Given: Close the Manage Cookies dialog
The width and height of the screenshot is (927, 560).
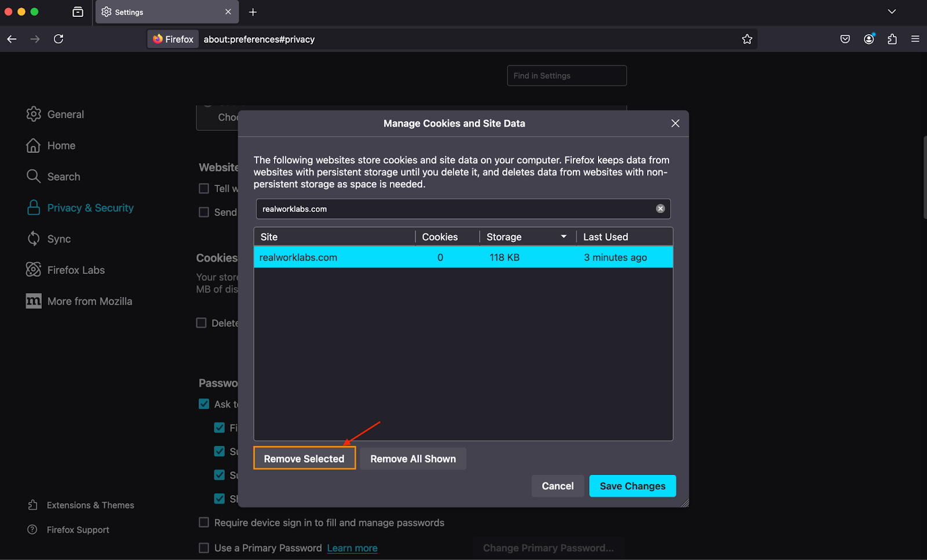Looking at the screenshot, I should pos(675,123).
